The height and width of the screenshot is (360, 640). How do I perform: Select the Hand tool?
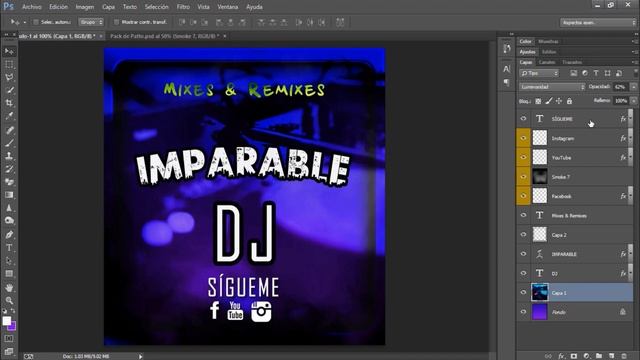pyautogui.click(x=9, y=288)
